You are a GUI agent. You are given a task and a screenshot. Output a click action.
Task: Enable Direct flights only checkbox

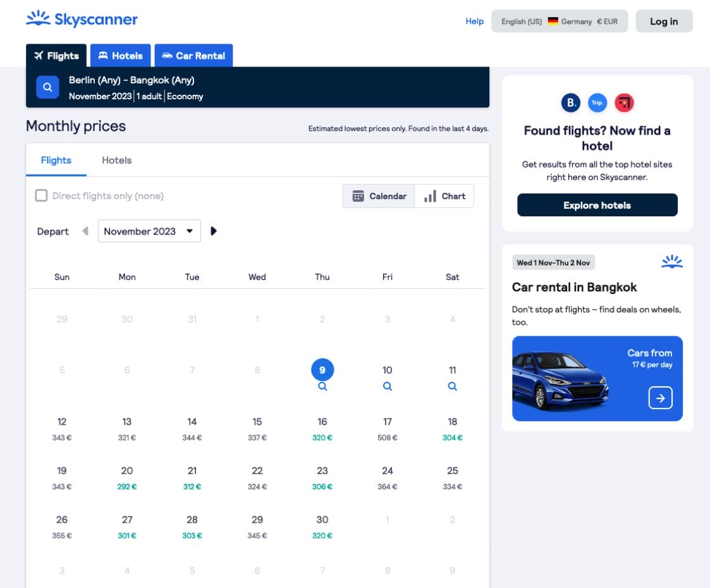(42, 196)
